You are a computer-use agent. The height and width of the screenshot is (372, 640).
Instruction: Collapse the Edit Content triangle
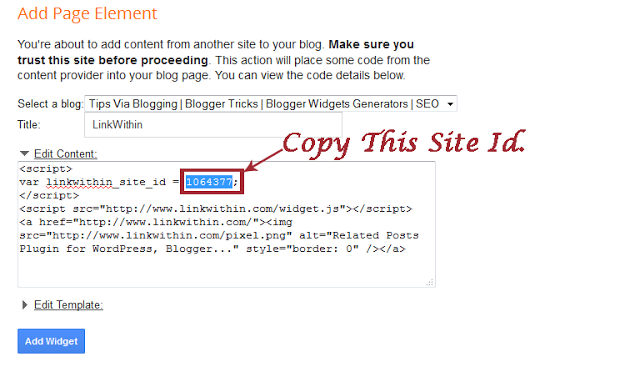click(24, 154)
